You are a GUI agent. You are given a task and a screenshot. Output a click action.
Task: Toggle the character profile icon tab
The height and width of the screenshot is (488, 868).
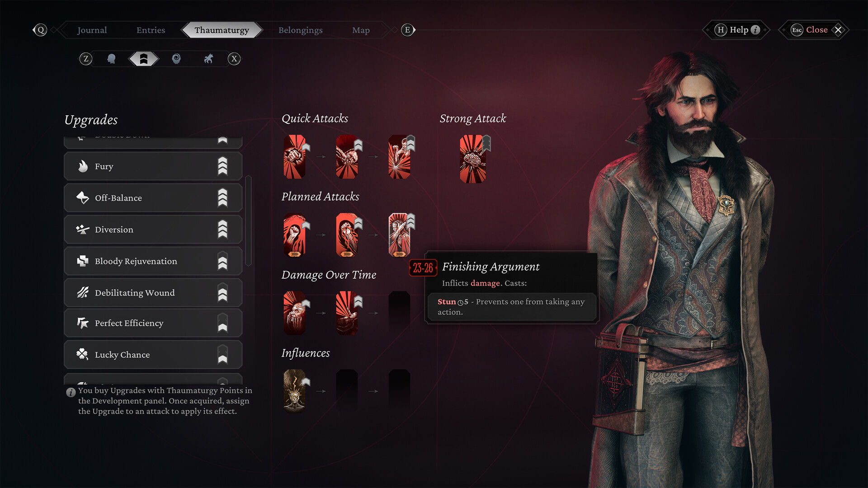click(113, 58)
